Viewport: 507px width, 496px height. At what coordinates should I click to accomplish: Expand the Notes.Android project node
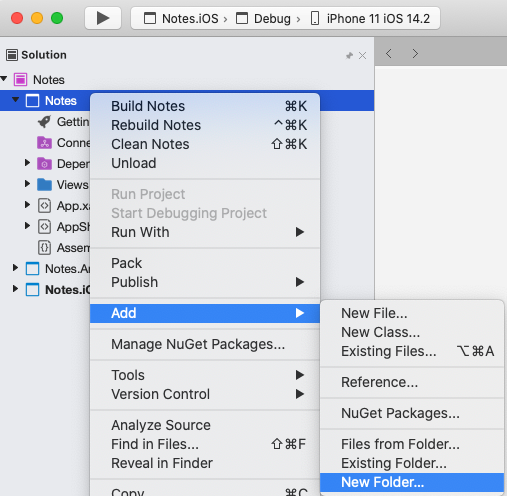(15, 268)
